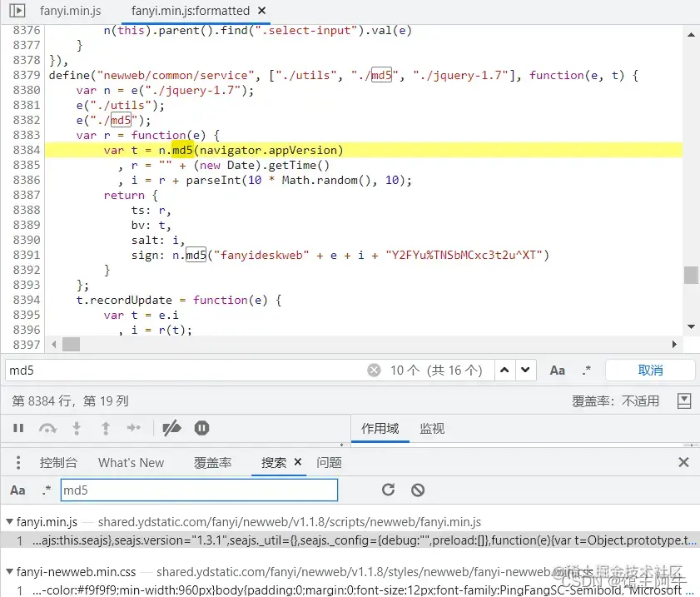
Task: Click the Step arrow icon
Action: 133,428
